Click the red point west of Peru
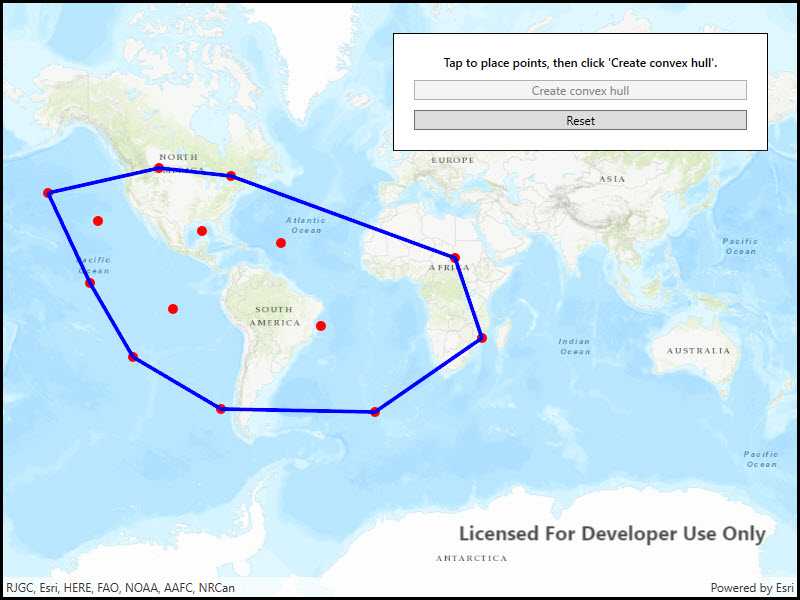The width and height of the screenshot is (800, 600). click(x=171, y=309)
